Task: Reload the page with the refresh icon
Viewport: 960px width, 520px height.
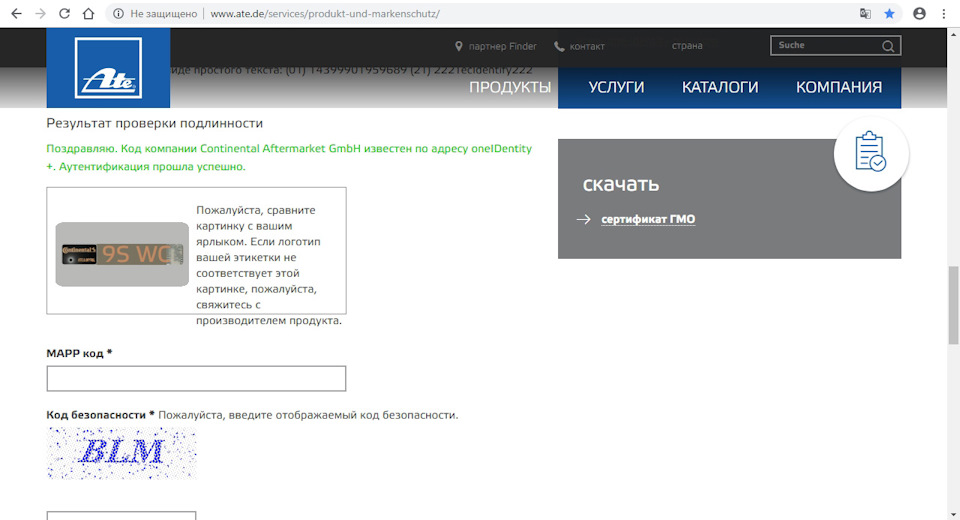Action: click(x=64, y=13)
